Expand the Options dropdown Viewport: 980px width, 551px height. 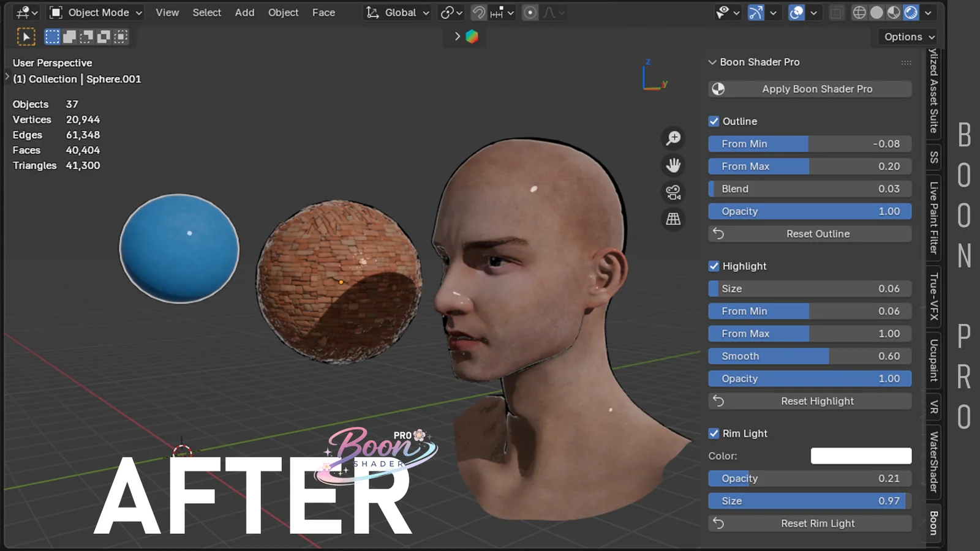[x=907, y=37]
